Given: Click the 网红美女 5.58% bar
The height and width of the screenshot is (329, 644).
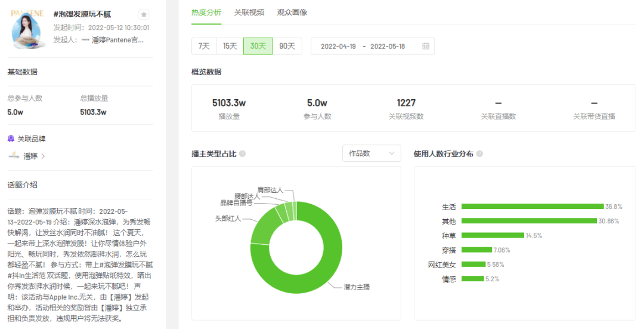Looking at the screenshot, I should coord(473,265).
